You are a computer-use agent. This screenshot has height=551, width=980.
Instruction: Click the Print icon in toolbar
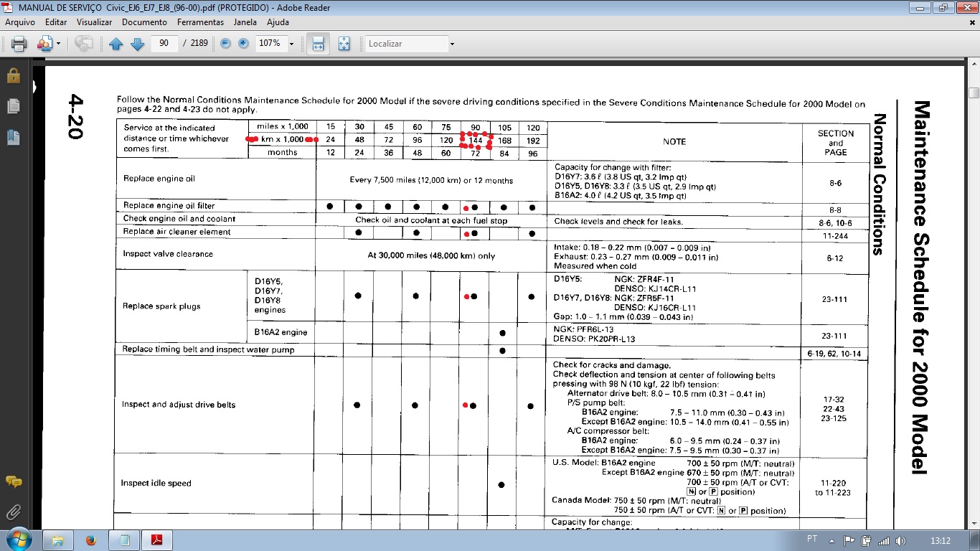tap(19, 44)
